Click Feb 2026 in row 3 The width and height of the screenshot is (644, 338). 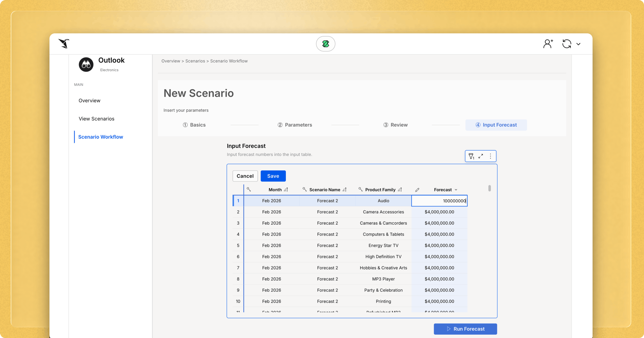pos(272,223)
